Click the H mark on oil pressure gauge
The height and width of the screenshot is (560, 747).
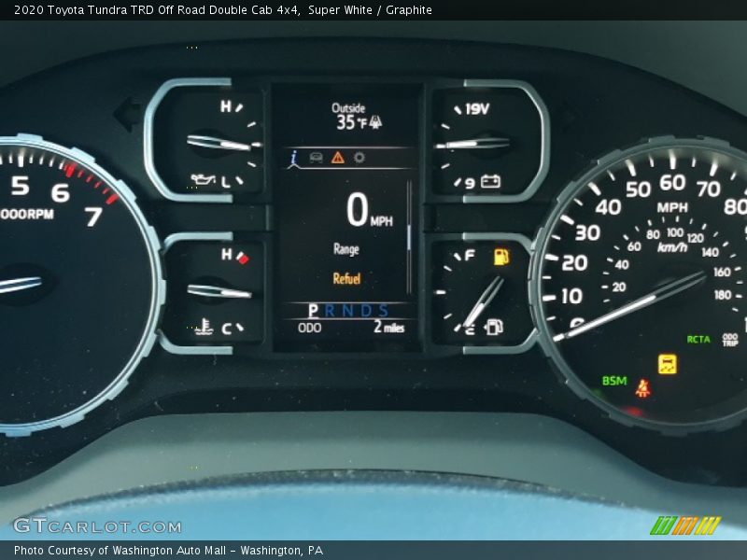tap(225, 106)
